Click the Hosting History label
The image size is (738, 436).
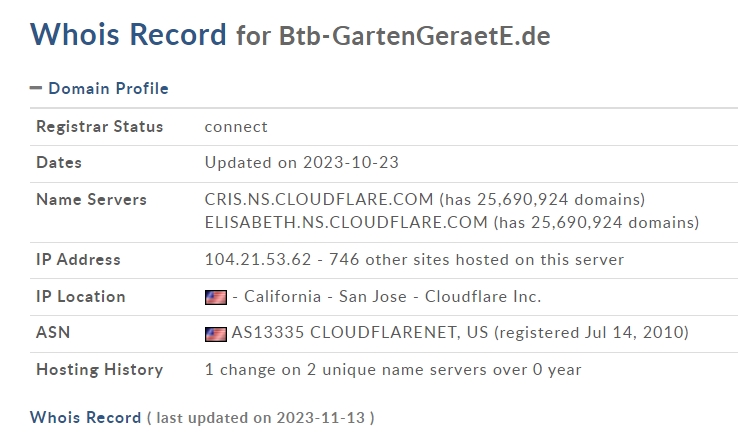(x=100, y=370)
